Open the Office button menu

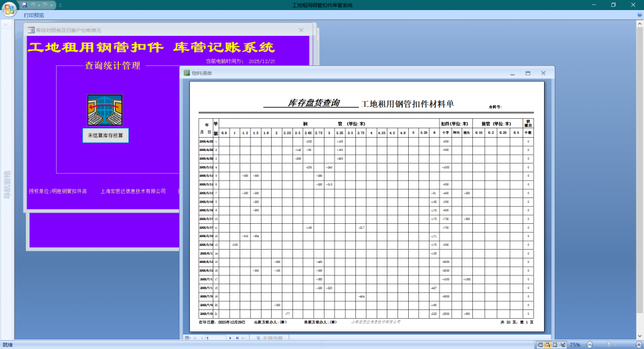[x=9, y=9]
